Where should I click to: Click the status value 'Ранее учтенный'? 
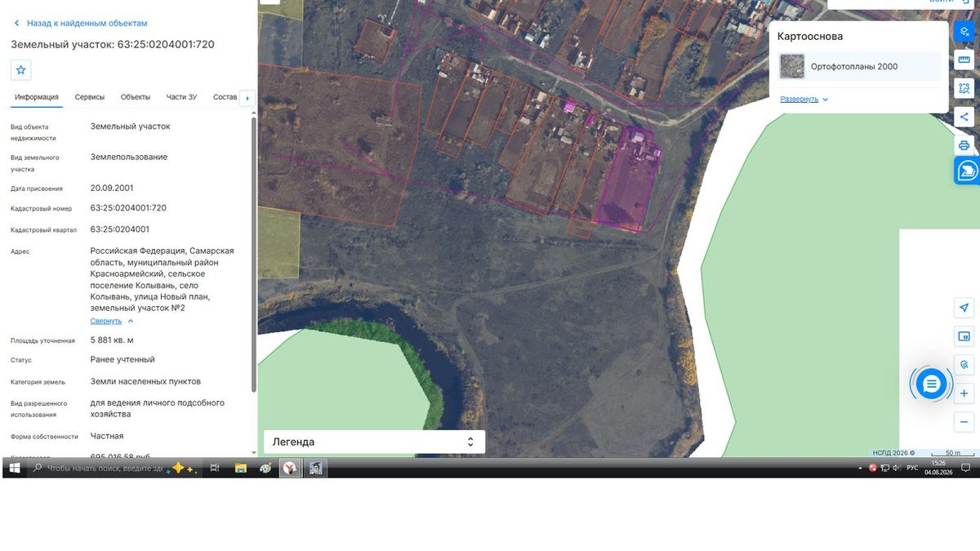point(122,359)
